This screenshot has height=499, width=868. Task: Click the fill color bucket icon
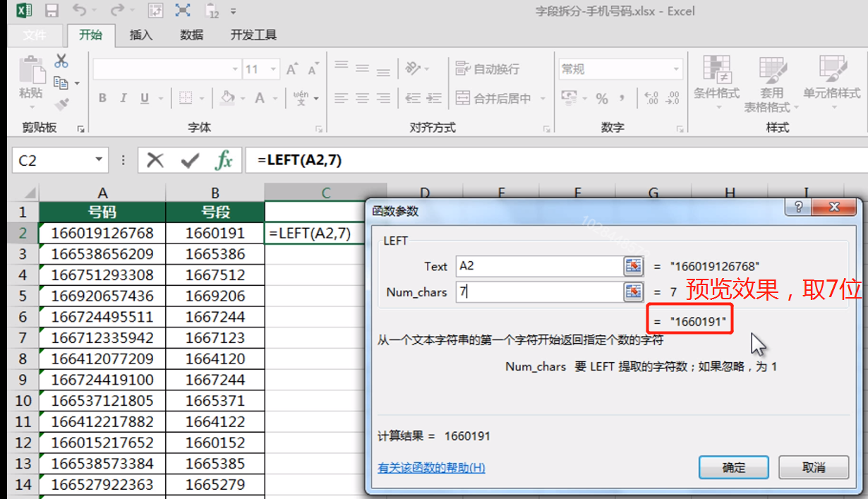[227, 98]
